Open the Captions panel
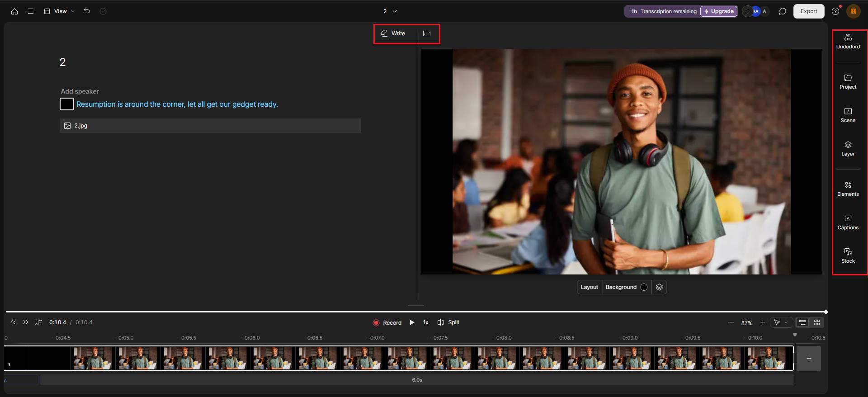The image size is (868, 397). [x=848, y=222]
